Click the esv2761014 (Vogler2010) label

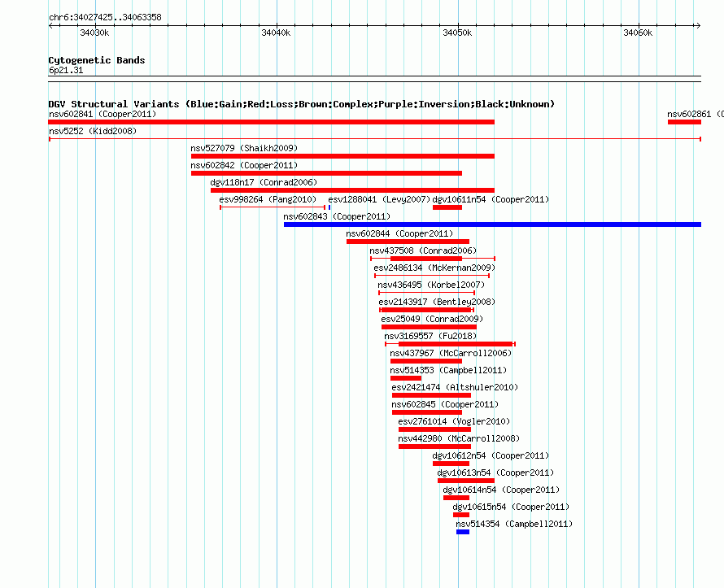[454, 421]
